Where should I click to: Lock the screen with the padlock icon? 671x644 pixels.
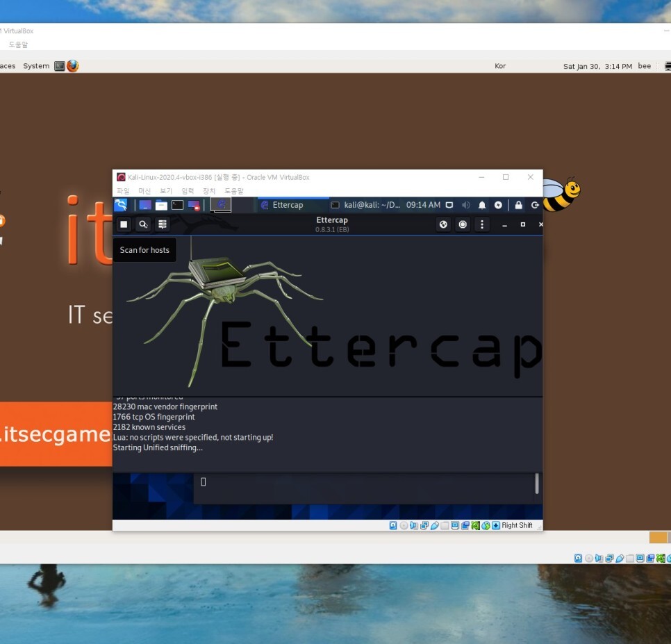click(519, 205)
